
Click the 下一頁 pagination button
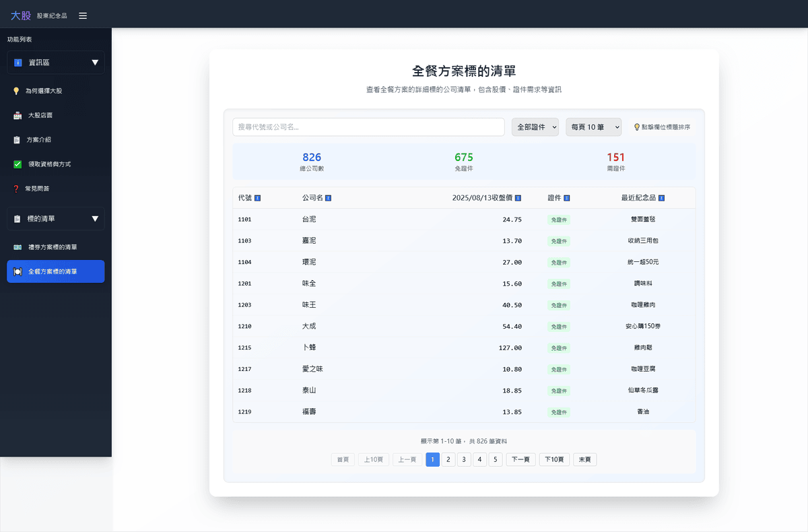pyautogui.click(x=520, y=459)
